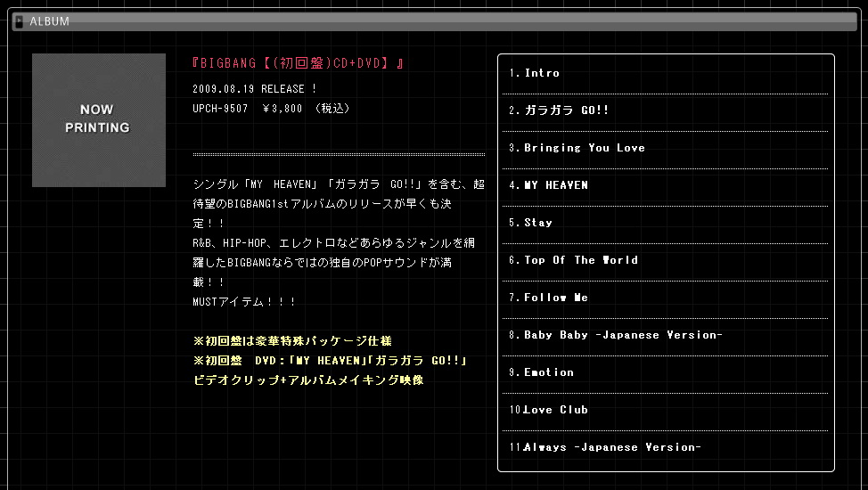Select track 2 ガラガラ GO!!
868x490 pixels.
(x=559, y=110)
